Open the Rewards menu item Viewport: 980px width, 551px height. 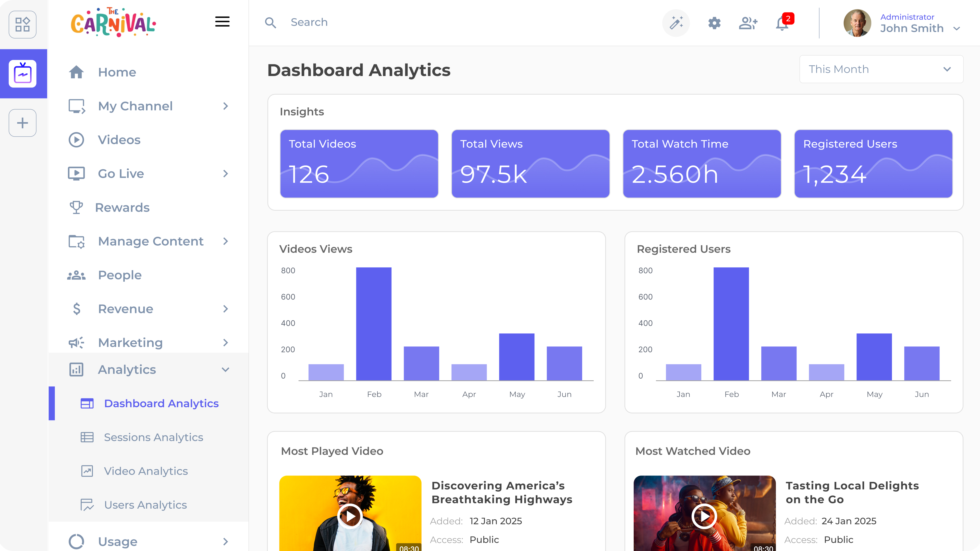tap(122, 208)
